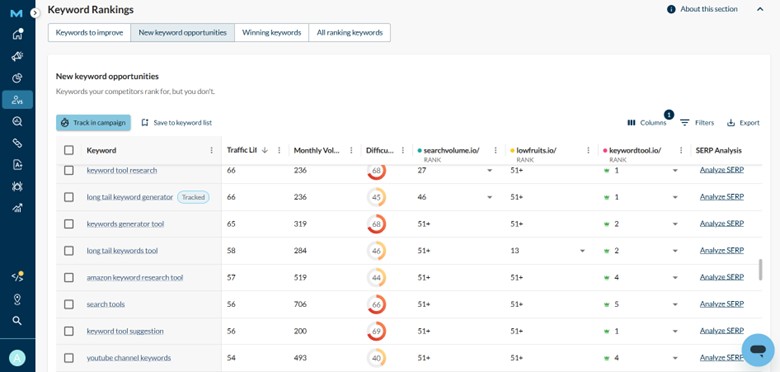Click the 'Track in campaign' button
The width and height of the screenshot is (780, 372).
click(94, 123)
